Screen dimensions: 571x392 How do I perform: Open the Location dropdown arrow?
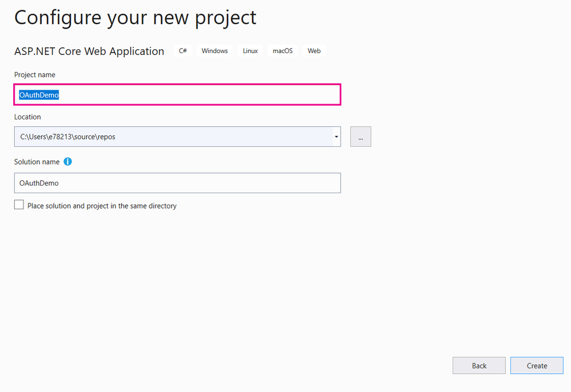tap(336, 137)
